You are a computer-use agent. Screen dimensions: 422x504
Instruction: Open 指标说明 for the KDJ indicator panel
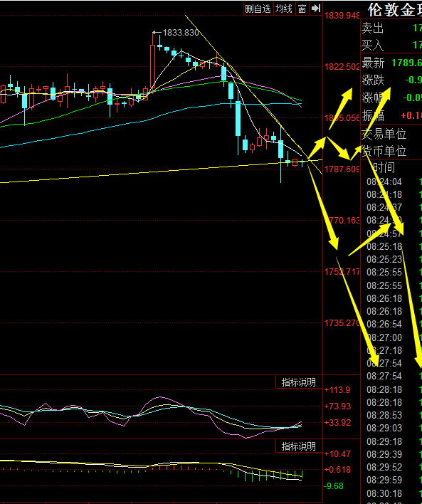coord(299,382)
